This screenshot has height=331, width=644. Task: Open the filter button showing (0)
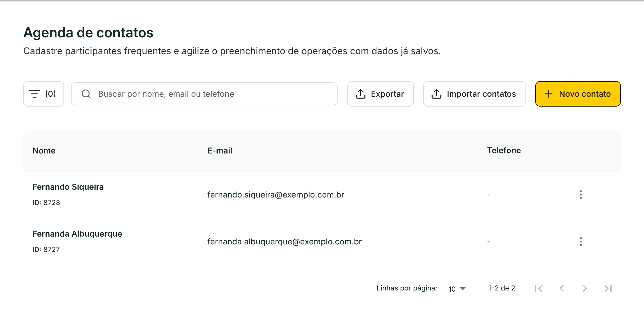(x=43, y=94)
